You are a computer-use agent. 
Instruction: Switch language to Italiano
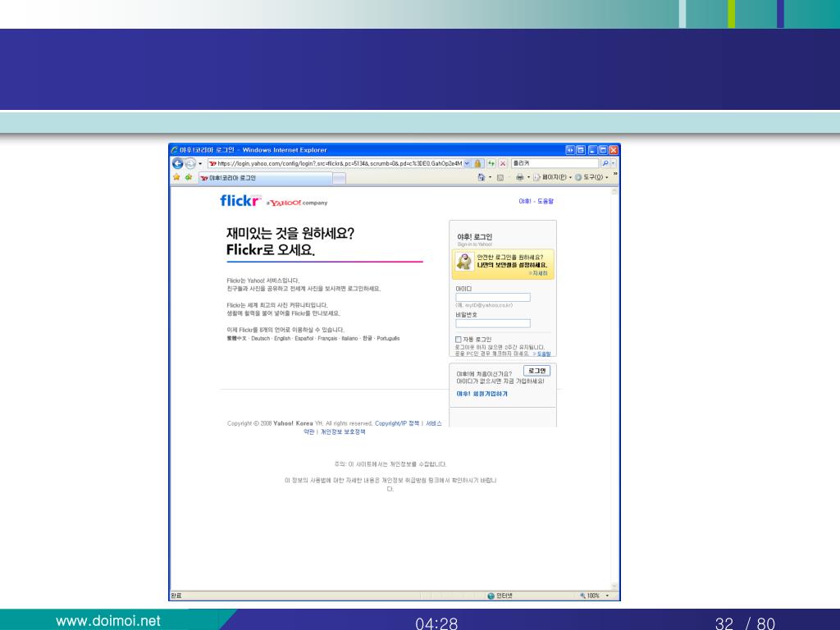tap(349, 339)
